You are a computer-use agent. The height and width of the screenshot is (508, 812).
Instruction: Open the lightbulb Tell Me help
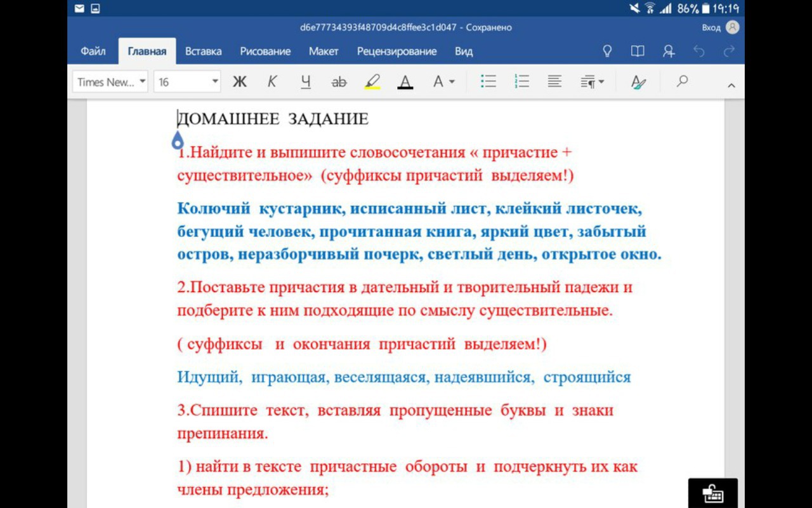[x=607, y=51]
